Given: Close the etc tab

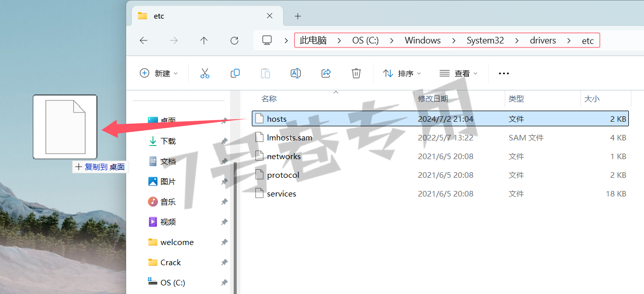Looking at the screenshot, I should pos(270,16).
